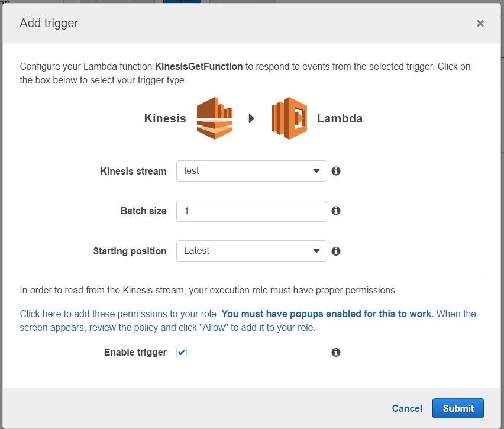
Task: Click info icon next to Enable trigger
Action: [x=336, y=352]
